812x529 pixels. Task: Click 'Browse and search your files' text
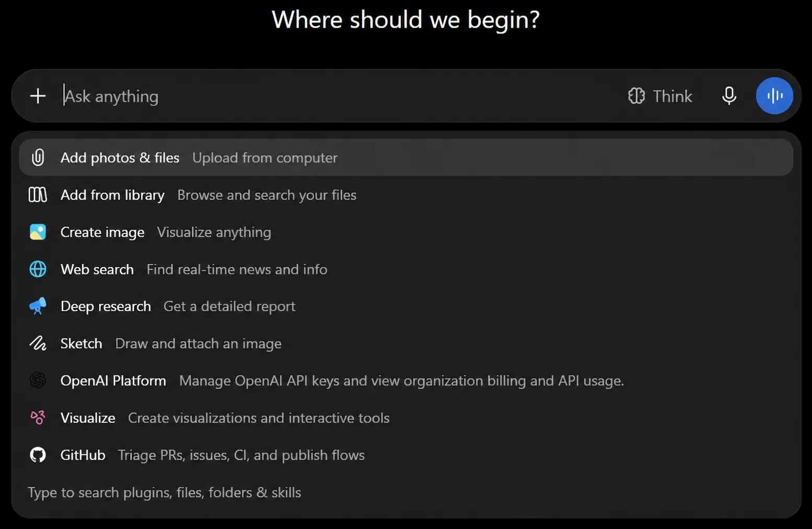pyautogui.click(x=267, y=195)
